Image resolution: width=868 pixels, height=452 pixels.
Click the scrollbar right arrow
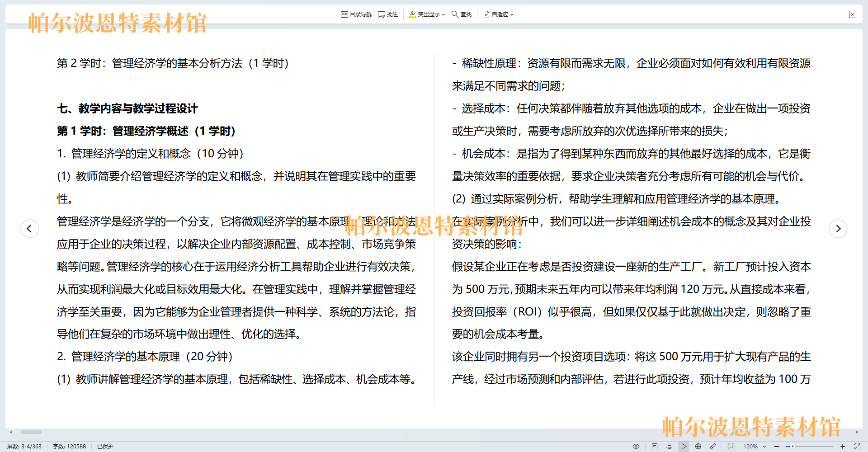(857, 432)
